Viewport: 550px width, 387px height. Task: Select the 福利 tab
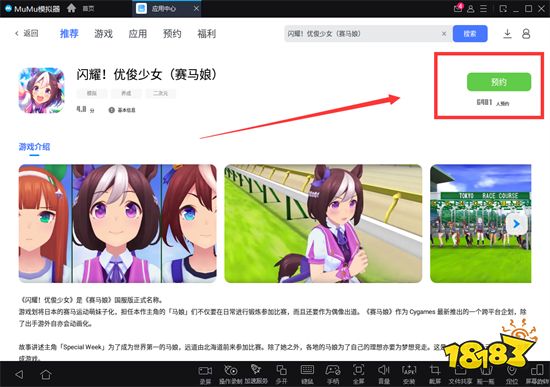(x=207, y=34)
